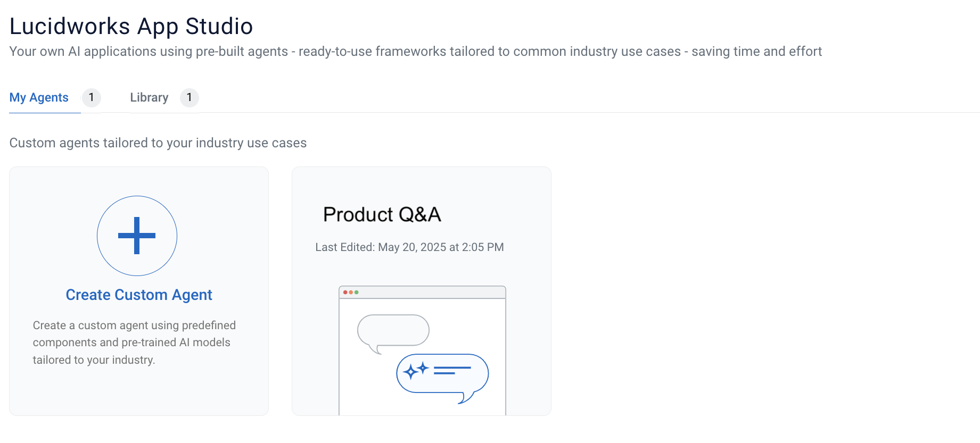Open the Create Custom Agent link

click(x=139, y=295)
